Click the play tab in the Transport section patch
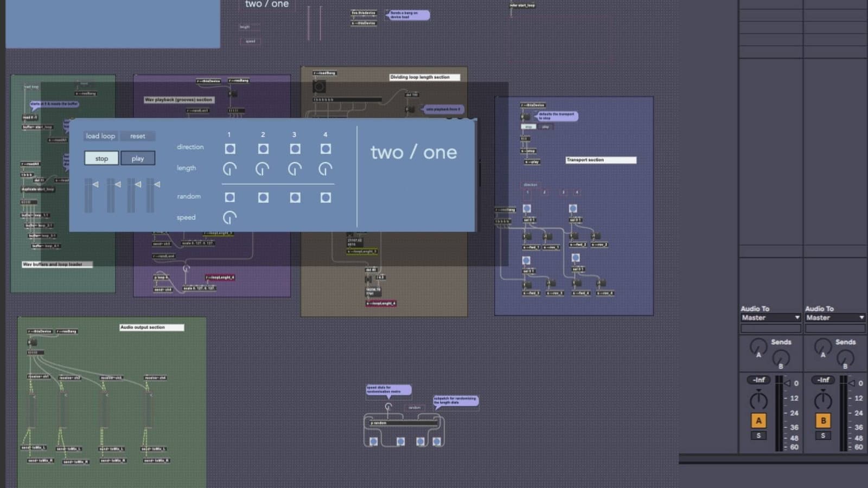Viewport: 868px width, 488px height. pyautogui.click(x=545, y=127)
